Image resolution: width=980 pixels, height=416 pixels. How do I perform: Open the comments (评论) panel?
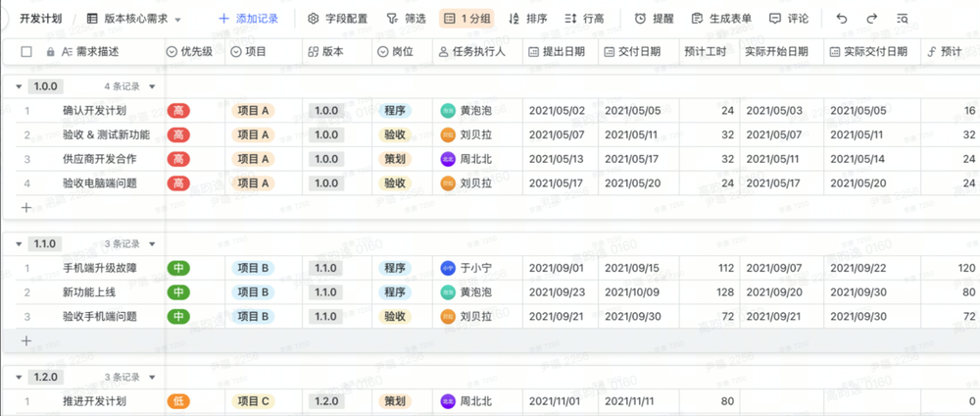tap(789, 19)
